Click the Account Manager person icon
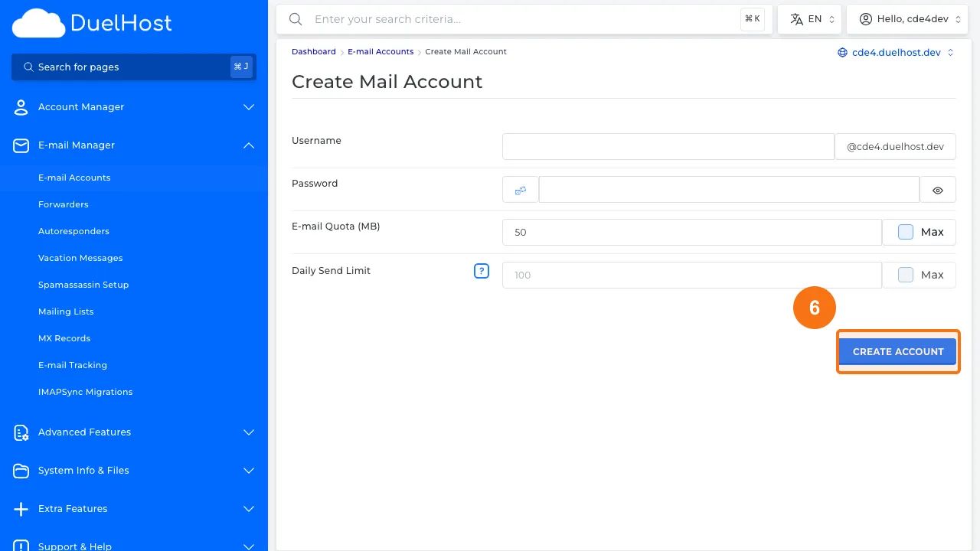The width and height of the screenshot is (980, 551). coord(21,107)
